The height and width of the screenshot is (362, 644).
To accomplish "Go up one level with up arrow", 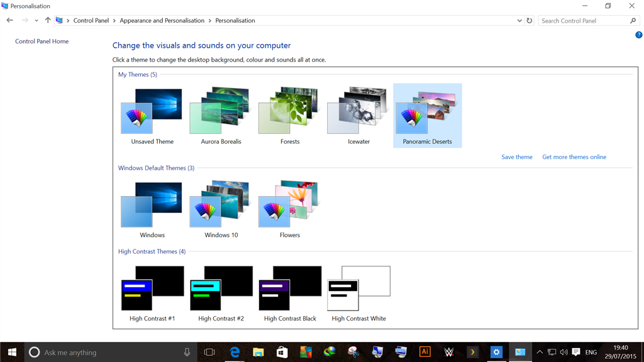I will click(48, 20).
